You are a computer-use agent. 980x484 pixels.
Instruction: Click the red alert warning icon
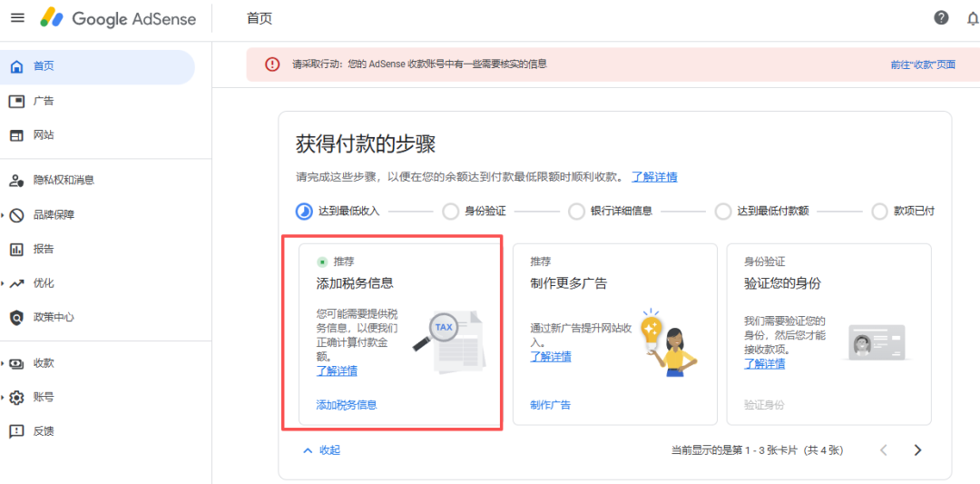[272, 64]
